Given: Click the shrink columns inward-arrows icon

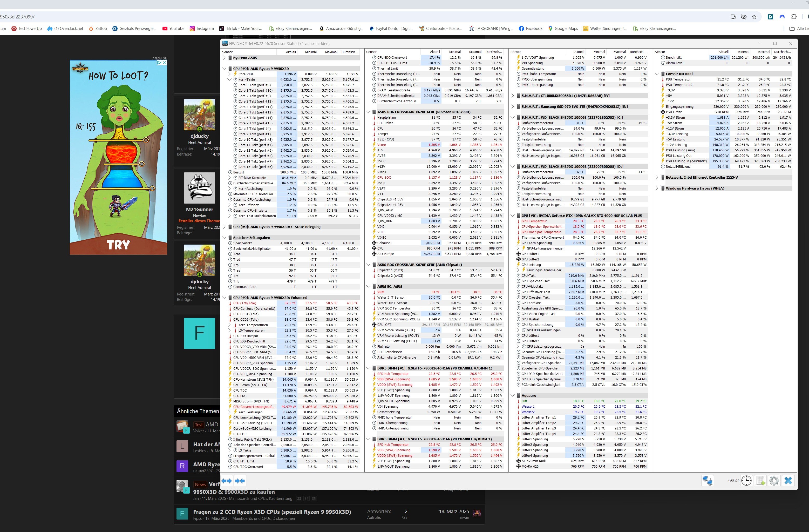Looking at the screenshot, I should [x=240, y=481].
